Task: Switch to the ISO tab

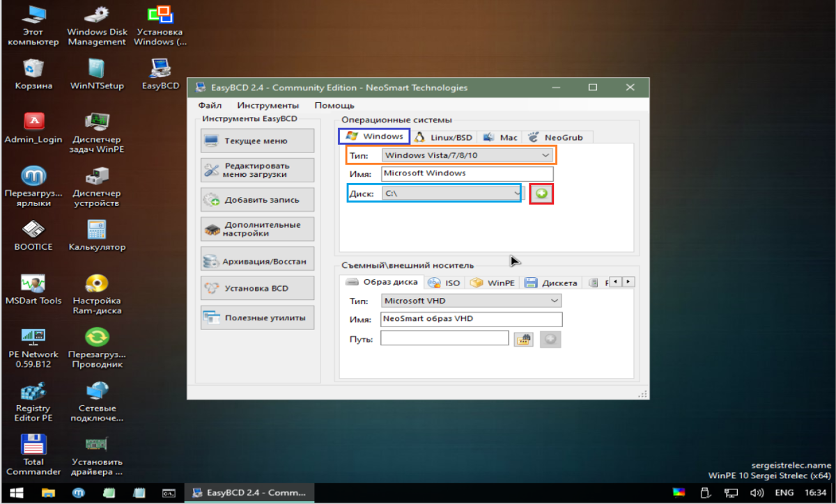Action: (x=444, y=283)
